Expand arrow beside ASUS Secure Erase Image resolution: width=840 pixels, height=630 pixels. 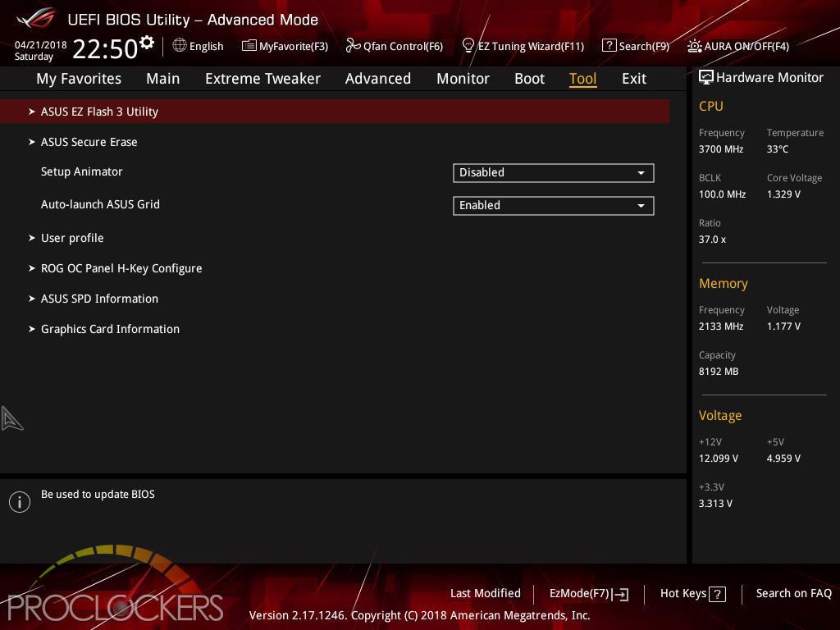point(32,142)
